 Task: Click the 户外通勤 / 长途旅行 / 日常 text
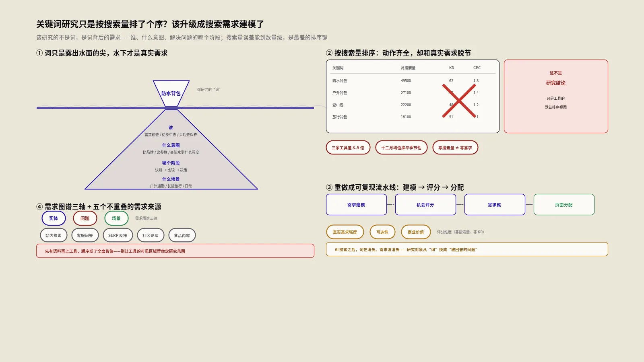point(171,186)
